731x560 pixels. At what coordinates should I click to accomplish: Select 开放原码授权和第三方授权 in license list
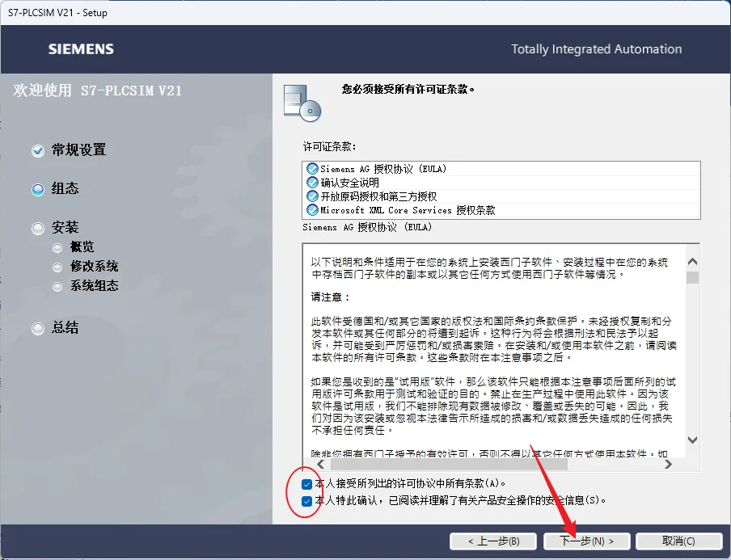click(501, 196)
